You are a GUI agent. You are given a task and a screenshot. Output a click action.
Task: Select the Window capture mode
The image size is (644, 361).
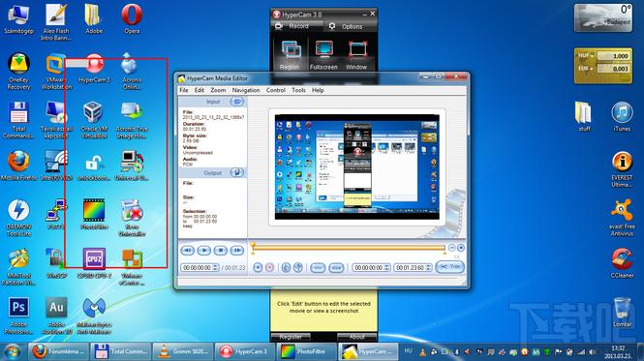(x=356, y=54)
